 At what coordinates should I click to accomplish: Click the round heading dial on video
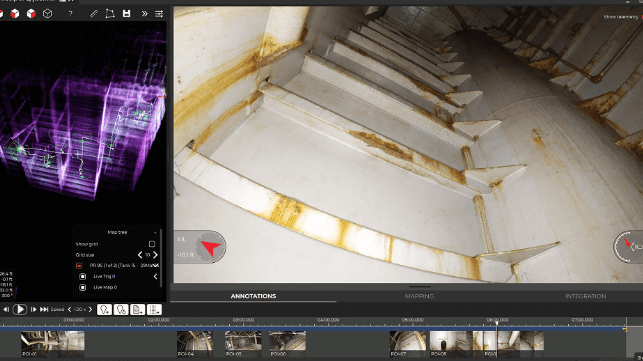[x=628, y=246]
